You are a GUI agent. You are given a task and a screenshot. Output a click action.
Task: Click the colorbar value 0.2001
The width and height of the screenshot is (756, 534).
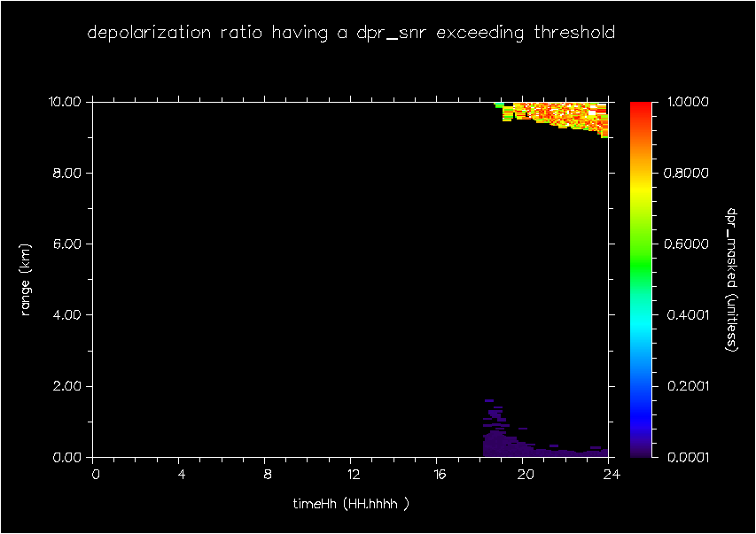(x=688, y=386)
